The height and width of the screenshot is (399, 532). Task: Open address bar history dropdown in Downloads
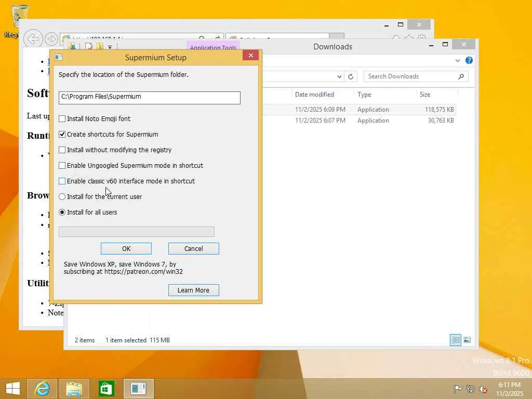[x=339, y=77]
